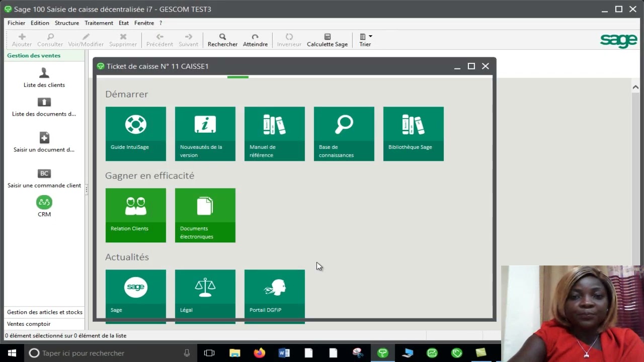Minimize the Ticket de caisse window
This screenshot has width=644, height=362.
tap(457, 66)
